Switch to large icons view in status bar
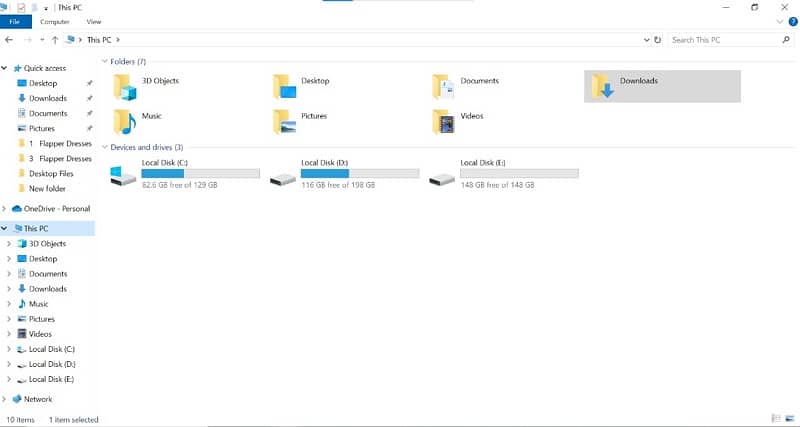 (x=789, y=418)
